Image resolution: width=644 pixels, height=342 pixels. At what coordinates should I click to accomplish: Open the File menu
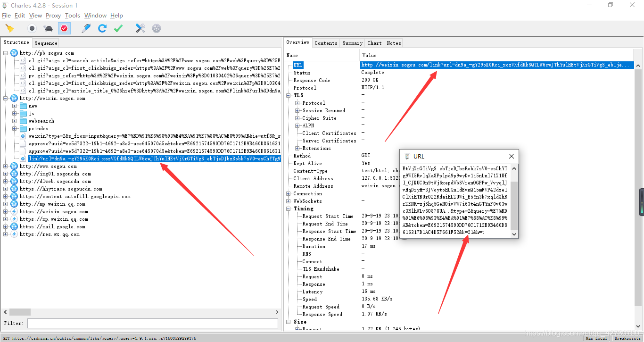(6, 16)
